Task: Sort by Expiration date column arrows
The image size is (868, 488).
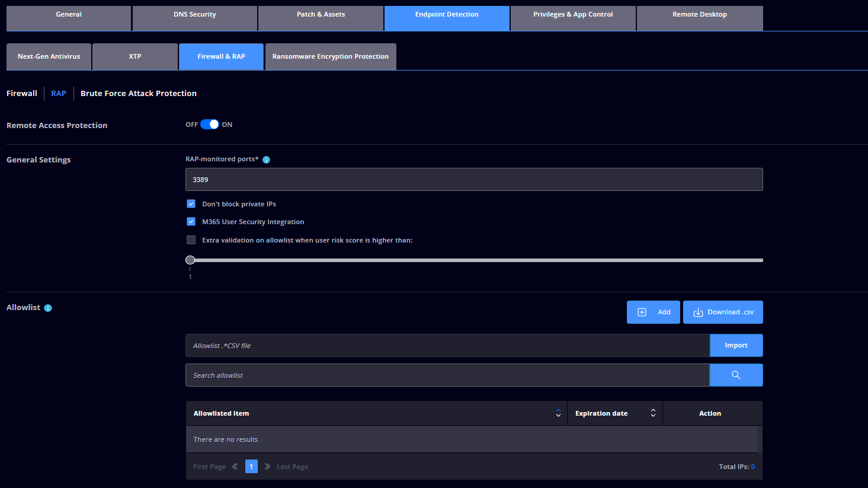Action: click(x=653, y=413)
